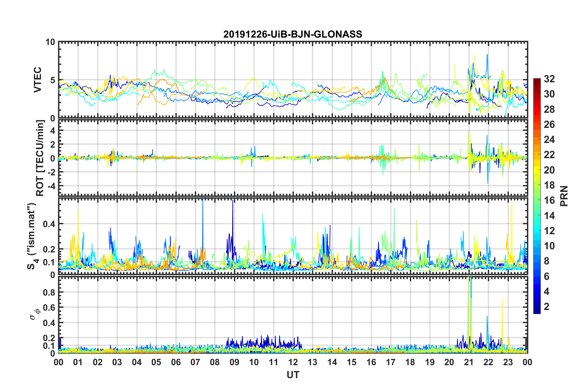586x392 pixels.
Task: Click the colorbar tick label 4
Action: (547, 292)
